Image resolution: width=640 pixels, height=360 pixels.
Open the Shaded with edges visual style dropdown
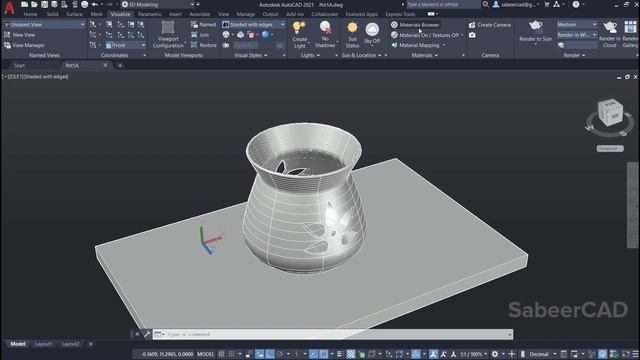(x=253, y=24)
